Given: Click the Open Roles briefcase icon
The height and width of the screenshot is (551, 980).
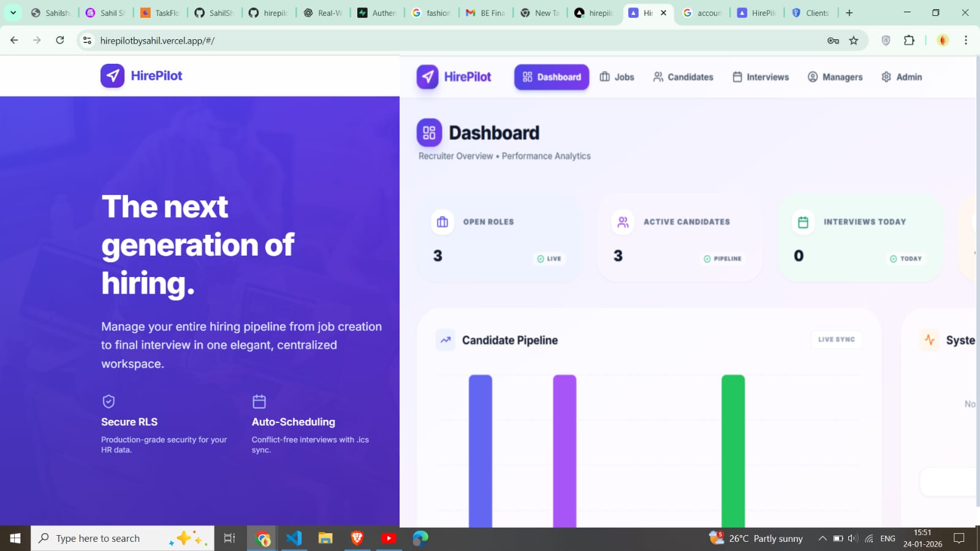Looking at the screenshot, I should (443, 222).
